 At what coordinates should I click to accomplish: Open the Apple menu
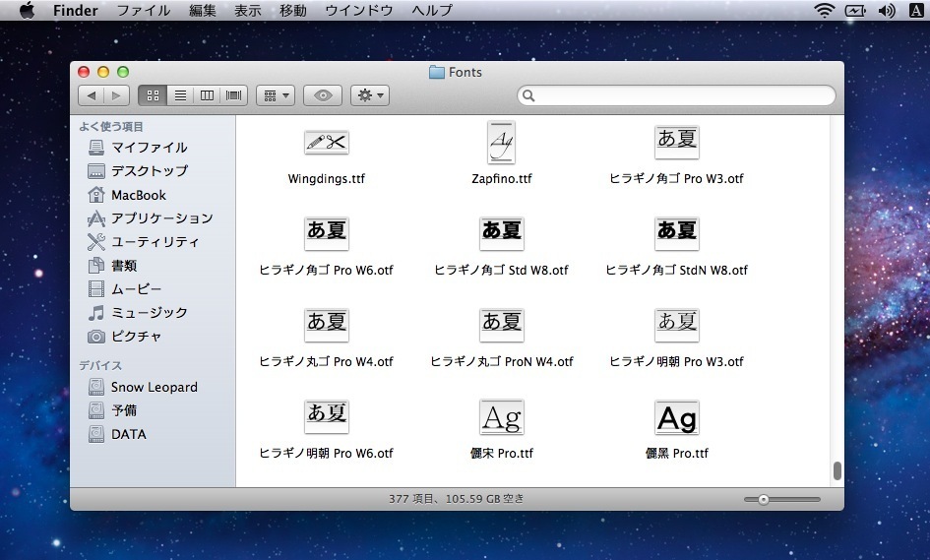coord(27,11)
